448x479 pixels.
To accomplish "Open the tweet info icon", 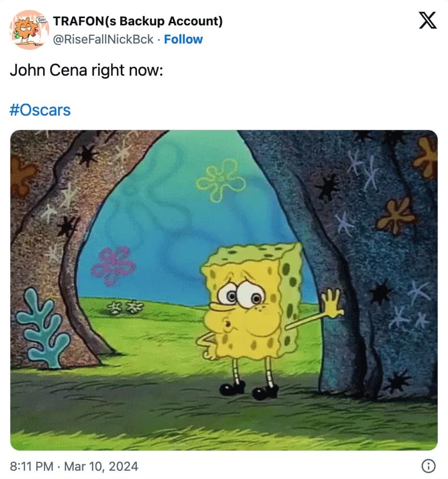I will tap(428, 466).
